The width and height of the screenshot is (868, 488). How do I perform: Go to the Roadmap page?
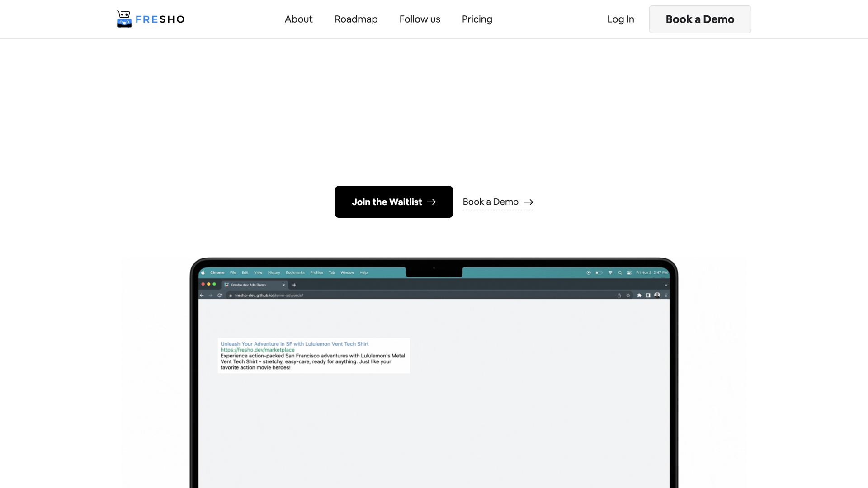coord(356,19)
